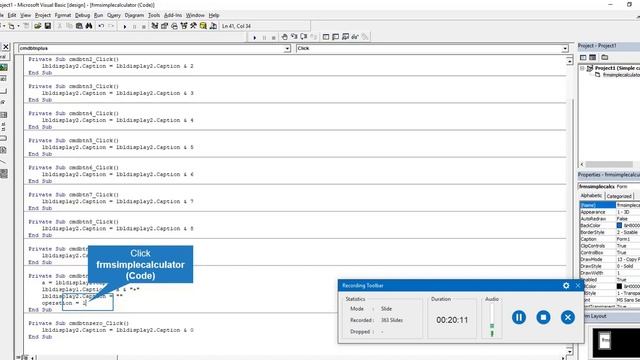640x360 pixels.
Task: Open the Project menu
Action: click(x=42, y=15)
